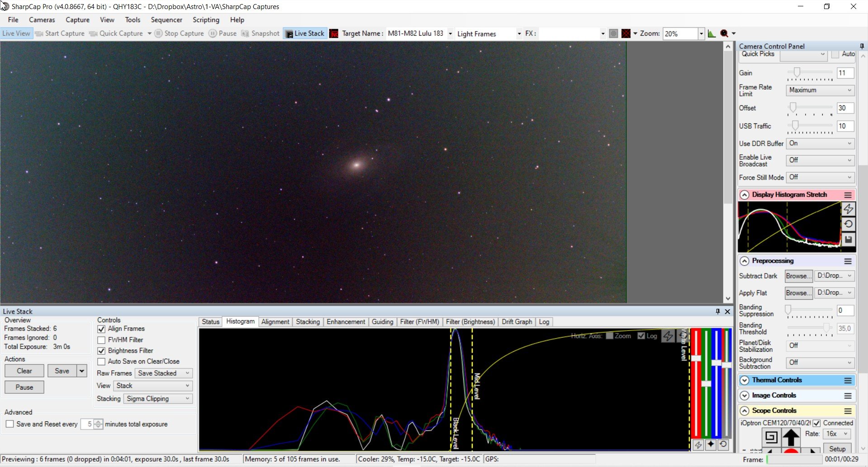
Task: Pin the Live Stack panel
Action: coord(717,311)
